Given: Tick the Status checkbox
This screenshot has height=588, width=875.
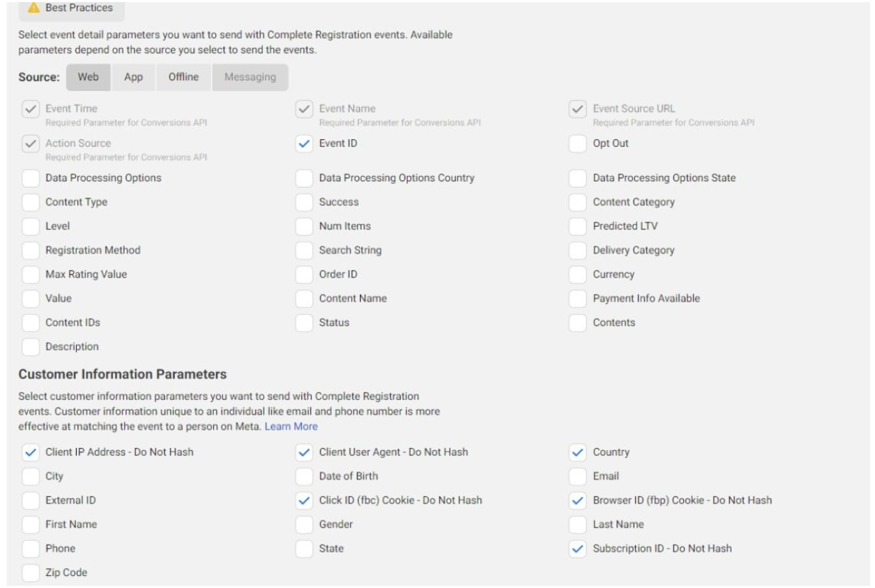Looking at the screenshot, I should 304,323.
